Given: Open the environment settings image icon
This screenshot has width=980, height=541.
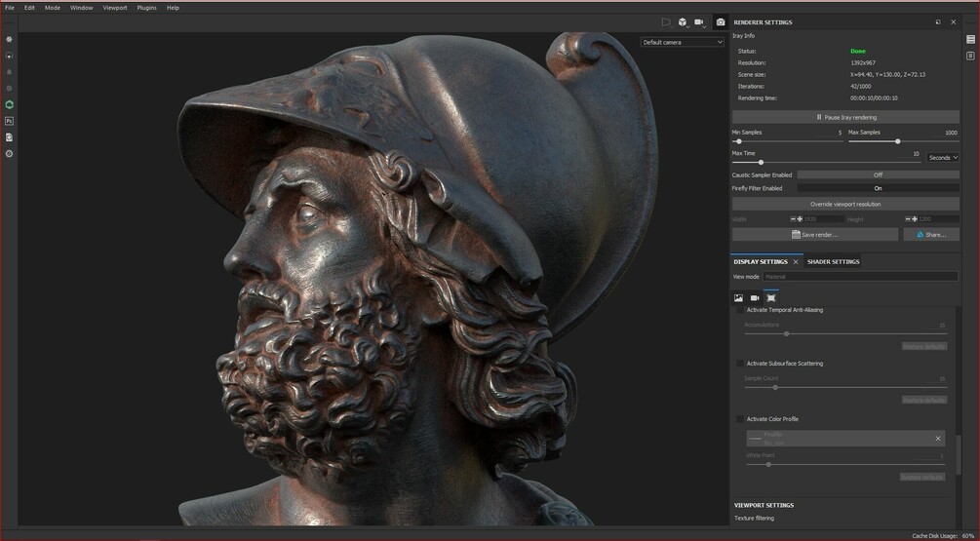Looking at the screenshot, I should [739, 298].
